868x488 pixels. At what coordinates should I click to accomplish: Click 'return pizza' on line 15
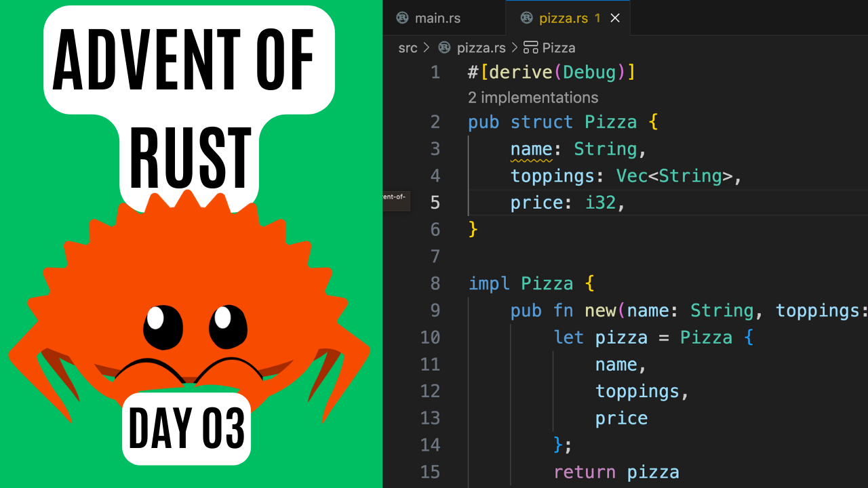[616, 472]
